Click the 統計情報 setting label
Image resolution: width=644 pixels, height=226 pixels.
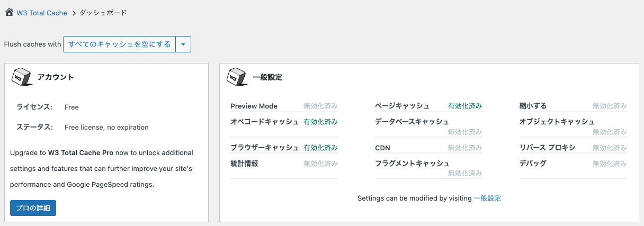pyautogui.click(x=244, y=164)
